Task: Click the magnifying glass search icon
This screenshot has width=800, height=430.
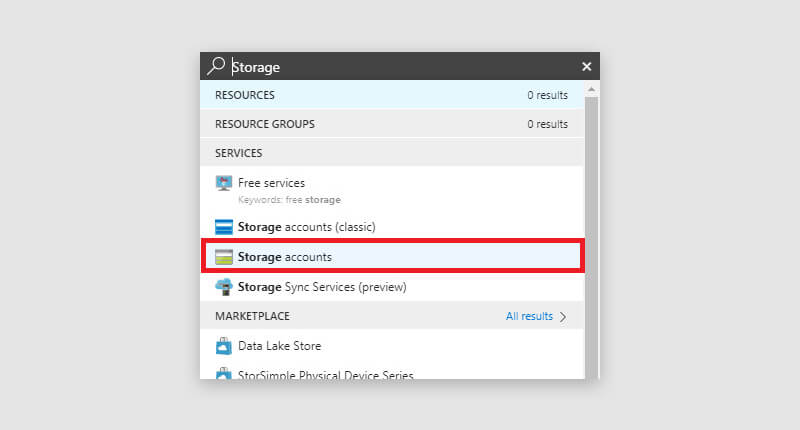Action: tap(216, 66)
